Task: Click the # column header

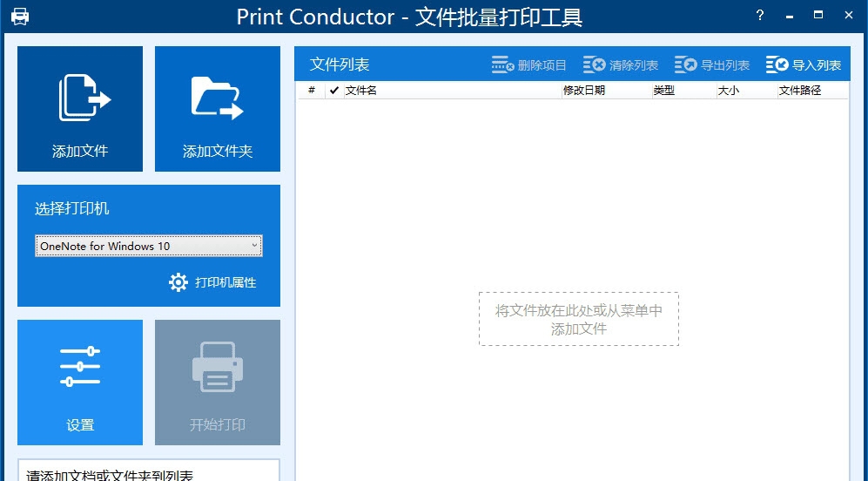Action: tap(312, 91)
